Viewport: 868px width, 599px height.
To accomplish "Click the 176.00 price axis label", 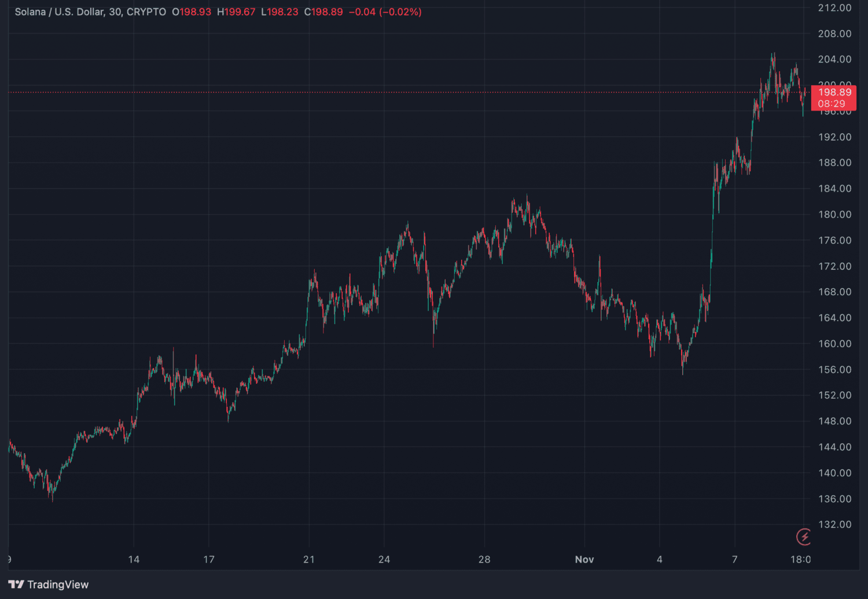I will click(834, 240).
